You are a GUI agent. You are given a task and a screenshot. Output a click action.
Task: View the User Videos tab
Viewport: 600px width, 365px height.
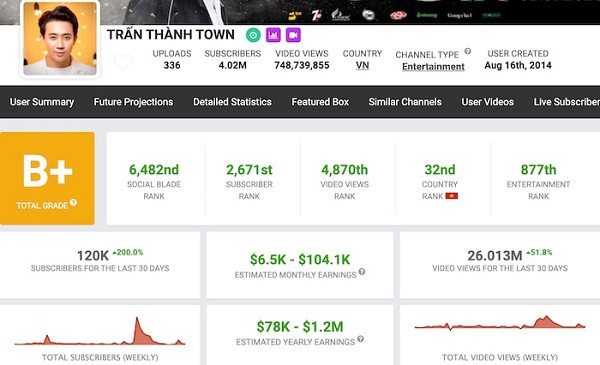(x=488, y=102)
